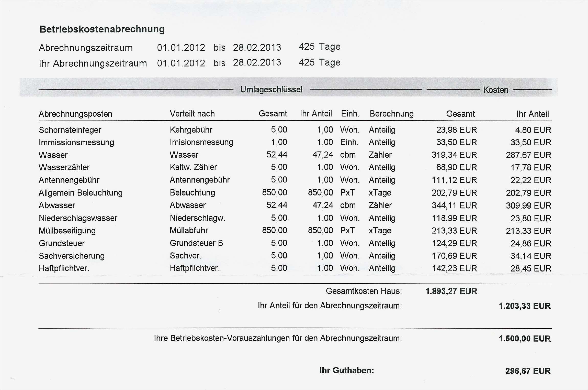Click Gesamtkosten Haus amount 1.893,27 EUR
This screenshot has height=390, width=588.
click(x=451, y=291)
